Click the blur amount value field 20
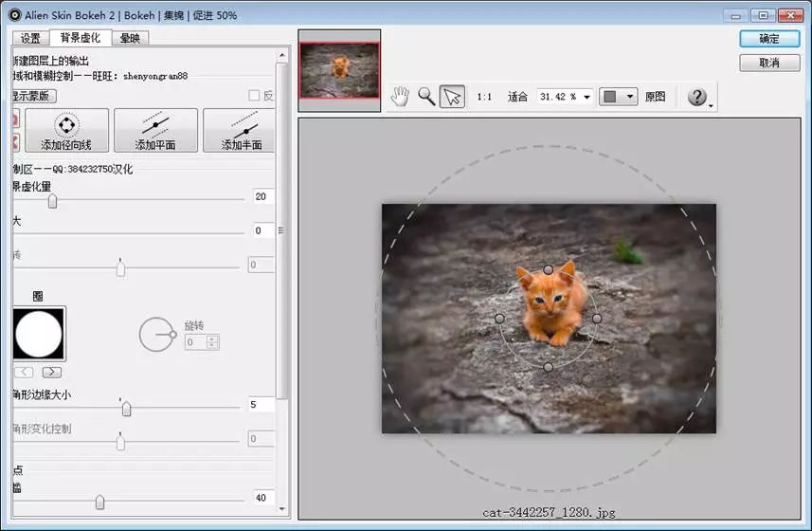 [263, 196]
